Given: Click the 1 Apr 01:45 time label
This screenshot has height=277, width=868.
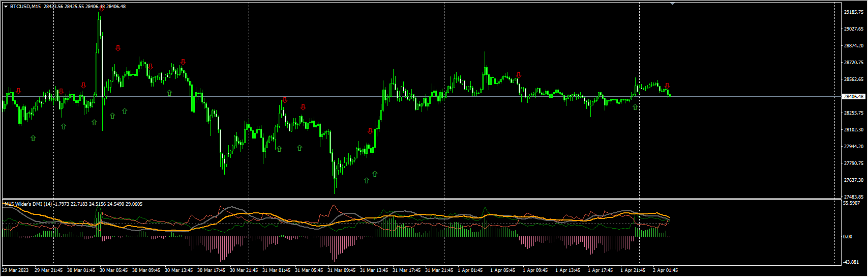Looking at the screenshot, I should (x=470, y=270).
